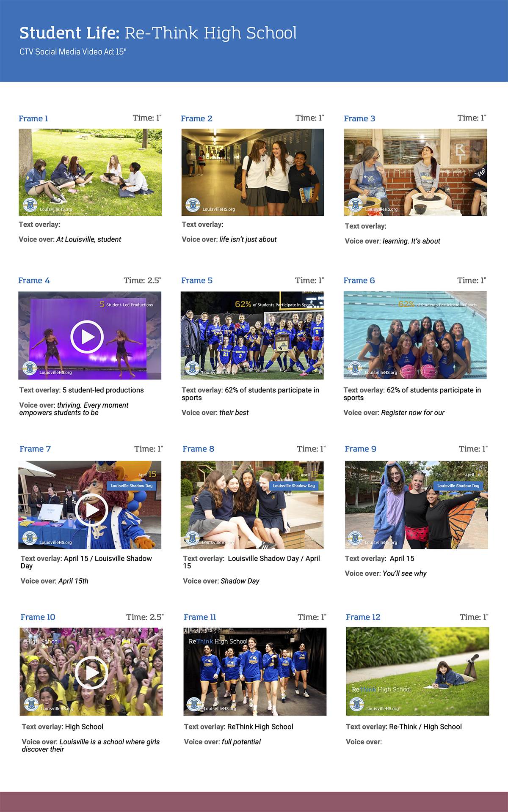Open the Frame 12 girl on grass thumbnail
This screenshot has width=508, height=812.
[417, 672]
